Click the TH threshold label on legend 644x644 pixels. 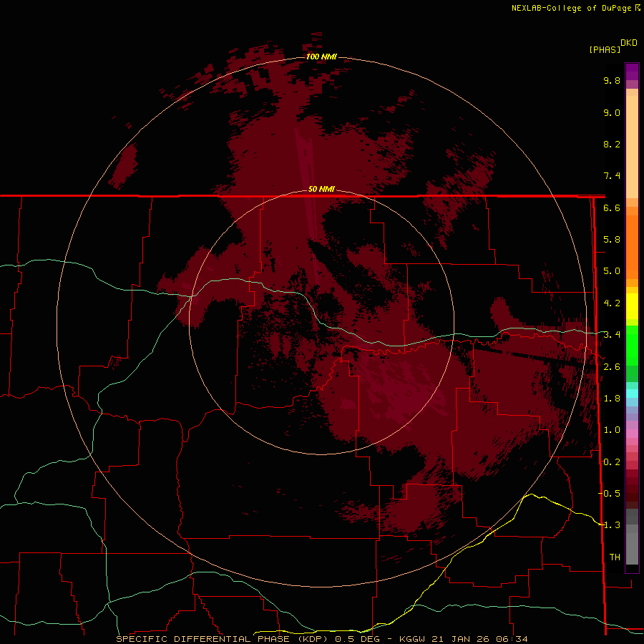pos(615,557)
